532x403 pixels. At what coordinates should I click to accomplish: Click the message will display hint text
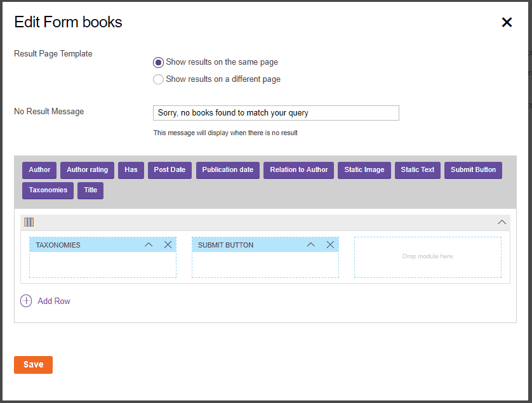click(x=225, y=133)
